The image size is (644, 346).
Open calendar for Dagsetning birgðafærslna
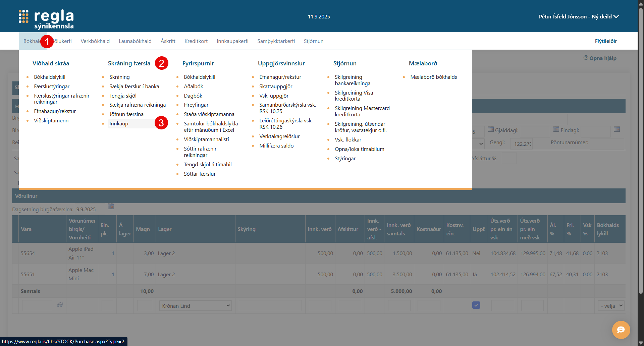(x=111, y=207)
